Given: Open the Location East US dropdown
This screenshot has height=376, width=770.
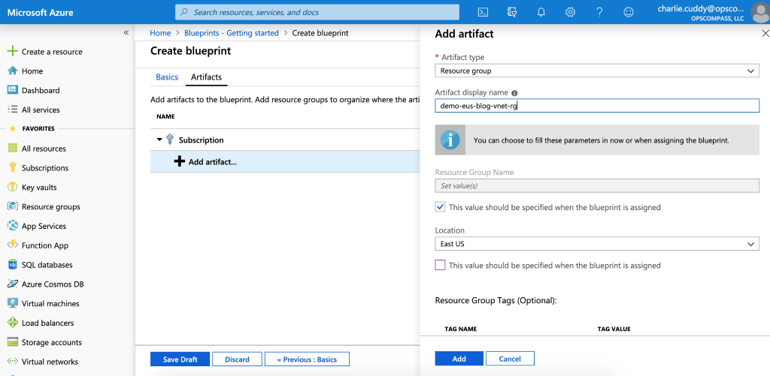Looking at the screenshot, I should pos(597,244).
